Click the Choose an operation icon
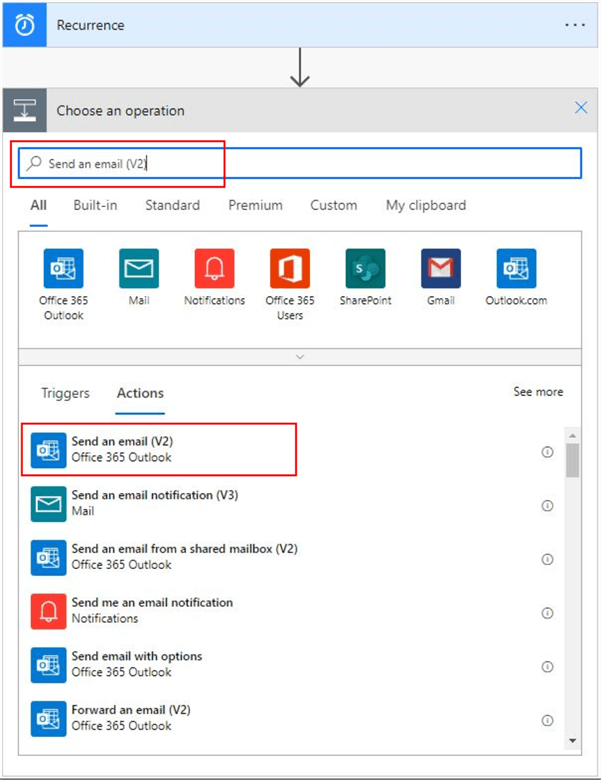Image resolution: width=601 pixels, height=780 pixels. point(25,110)
